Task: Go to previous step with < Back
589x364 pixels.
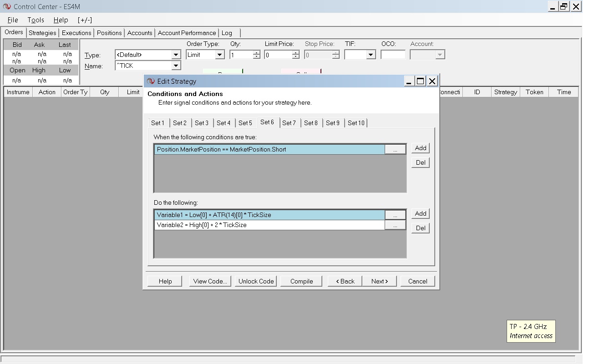Action: click(345, 281)
